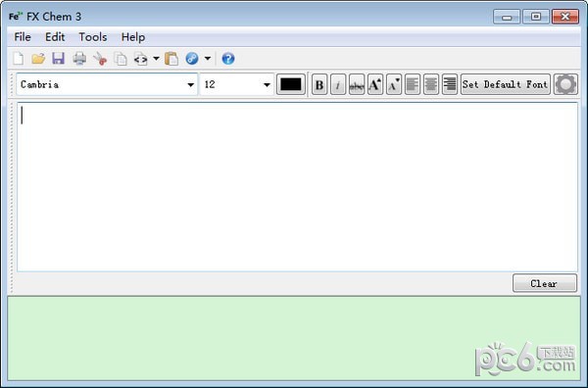
Task: Open file using the folder icon
Action: coord(38,59)
